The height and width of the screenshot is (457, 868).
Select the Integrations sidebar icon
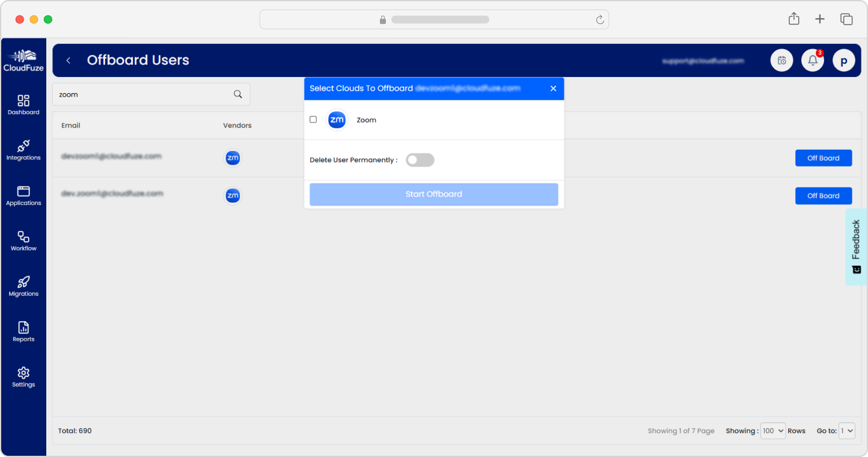[x=23, y=149]
